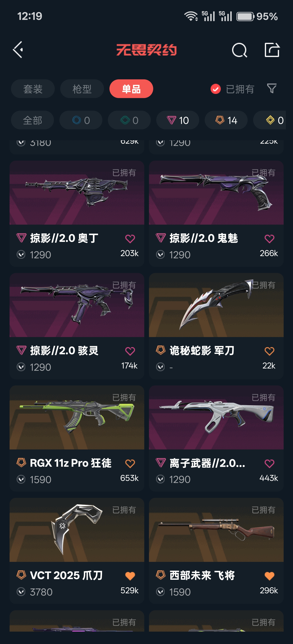This screenshot has height=644, width=293.
Task: Unfavorite VCT 2025 爪刀 orange heart
Action: coord(130,576)
